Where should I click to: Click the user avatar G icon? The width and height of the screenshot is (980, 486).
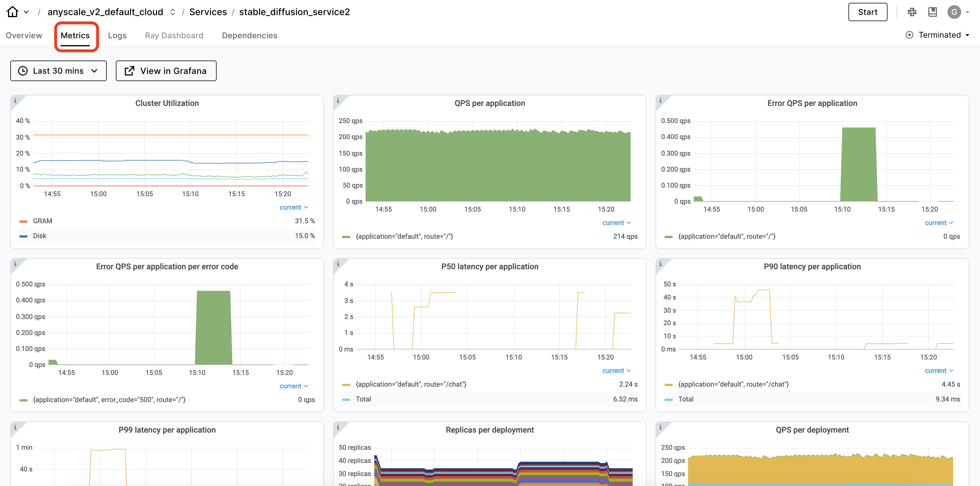click(954, 12)
